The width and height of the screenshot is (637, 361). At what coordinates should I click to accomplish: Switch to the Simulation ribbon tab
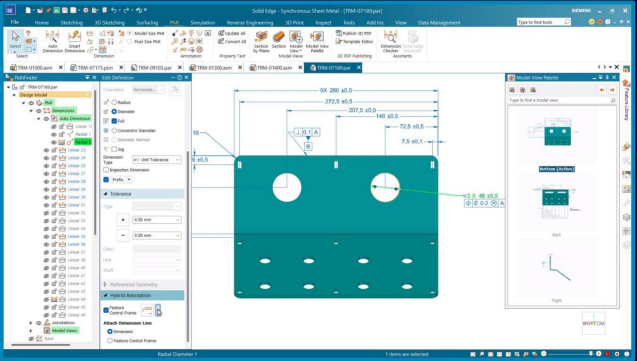(202, 23)
